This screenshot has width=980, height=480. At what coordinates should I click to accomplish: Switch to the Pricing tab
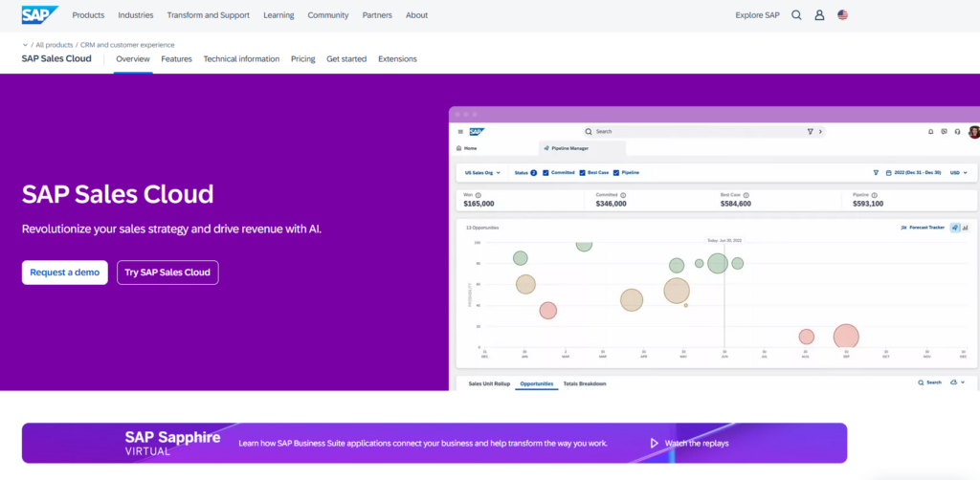click(x=303, y=59)
